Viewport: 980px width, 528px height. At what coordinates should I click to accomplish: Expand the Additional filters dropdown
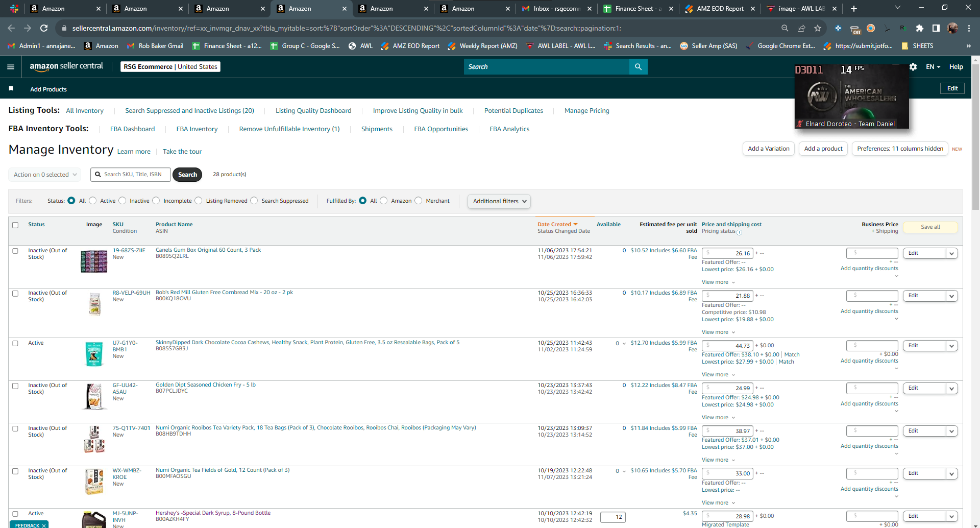(499, 201)
